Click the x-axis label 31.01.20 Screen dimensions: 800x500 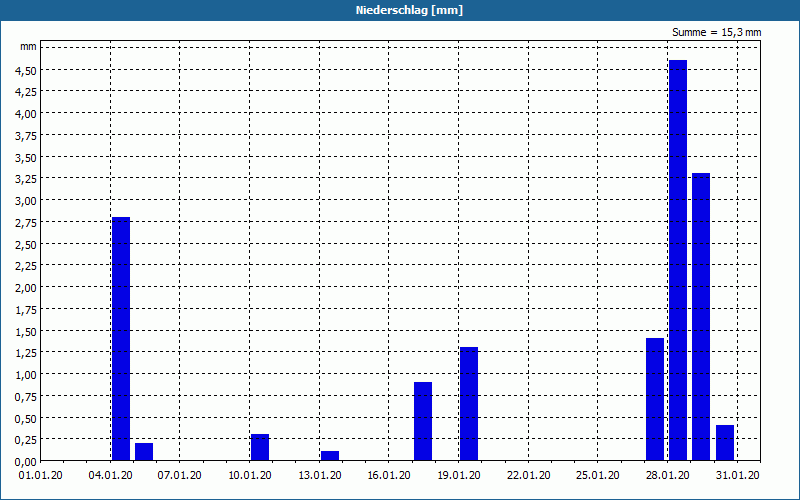coord(738,475)
